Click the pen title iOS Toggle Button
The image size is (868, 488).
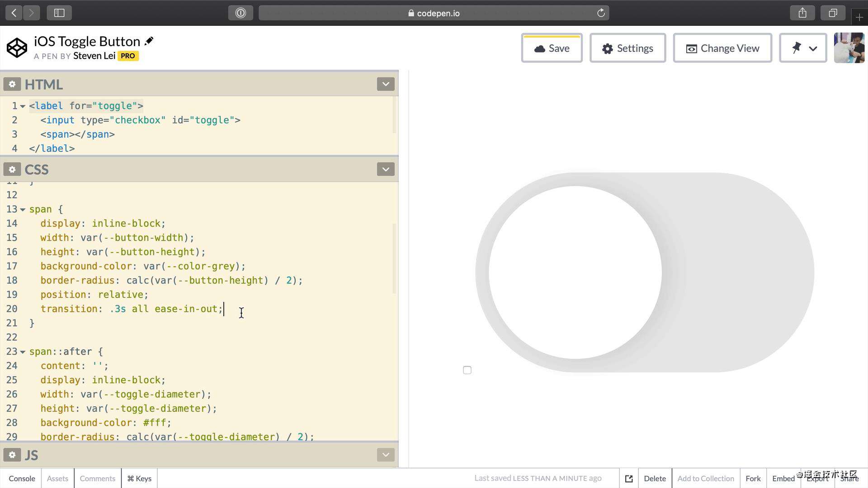point(87,41)
